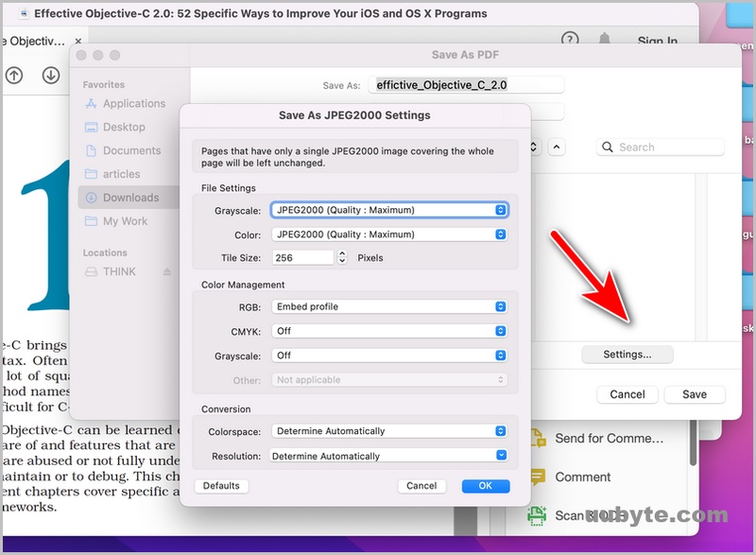
Task: Click the previous page up-arrow icon in Acrobat
Action: [14, 76]
